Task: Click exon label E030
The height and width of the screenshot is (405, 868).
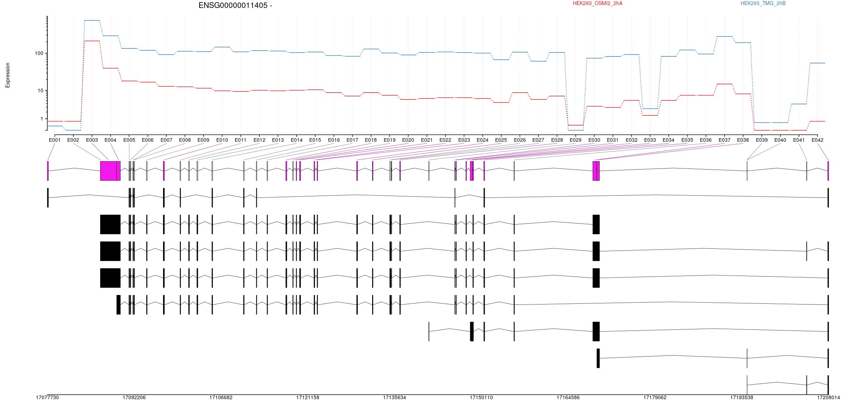Action: click(594, 140)
